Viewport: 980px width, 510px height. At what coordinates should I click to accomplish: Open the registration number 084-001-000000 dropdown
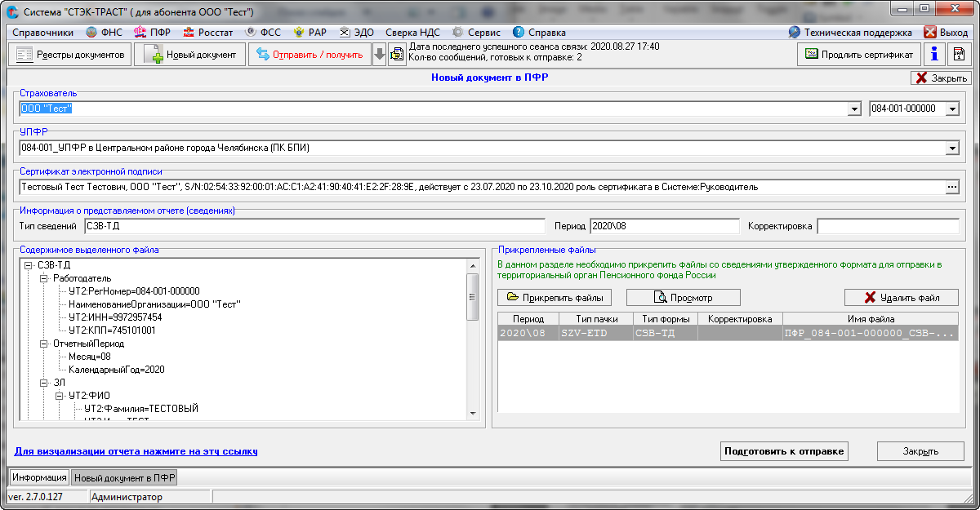click(x=953, y=109)
